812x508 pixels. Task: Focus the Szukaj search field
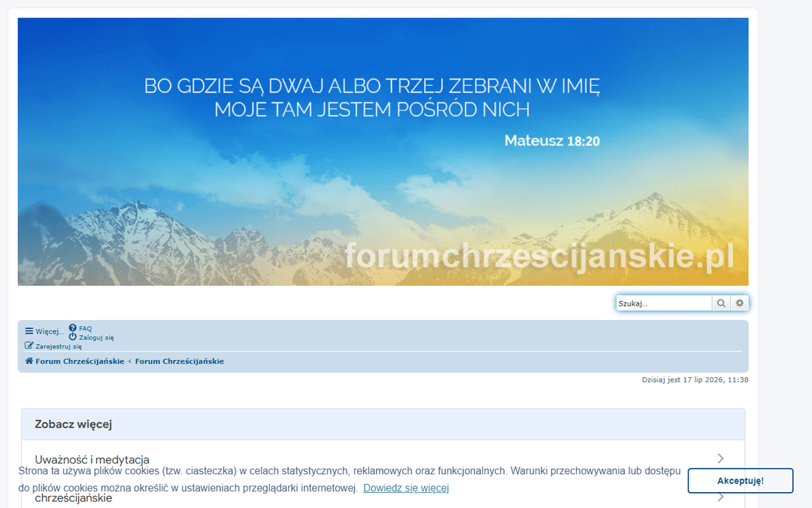click(x=664, y=303)
